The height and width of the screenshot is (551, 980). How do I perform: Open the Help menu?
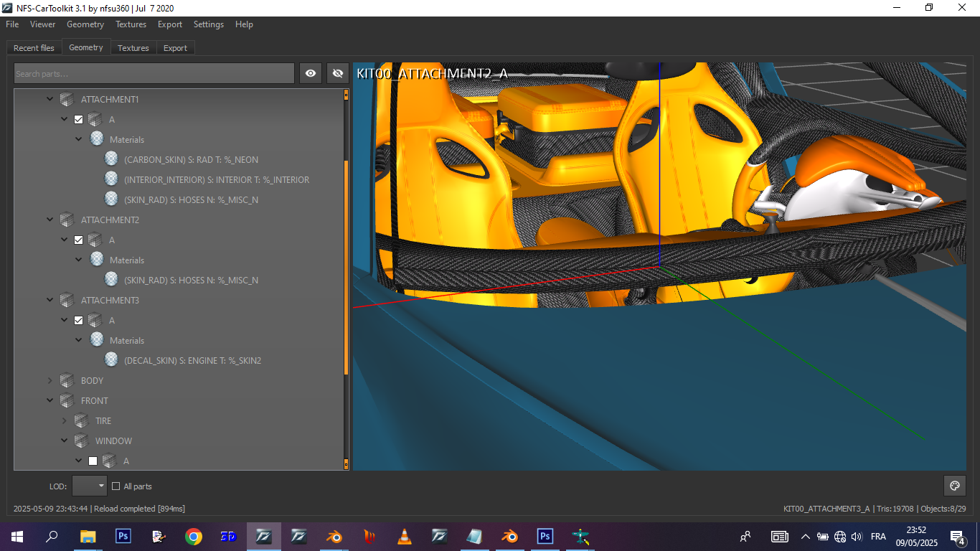click(244, 24)
